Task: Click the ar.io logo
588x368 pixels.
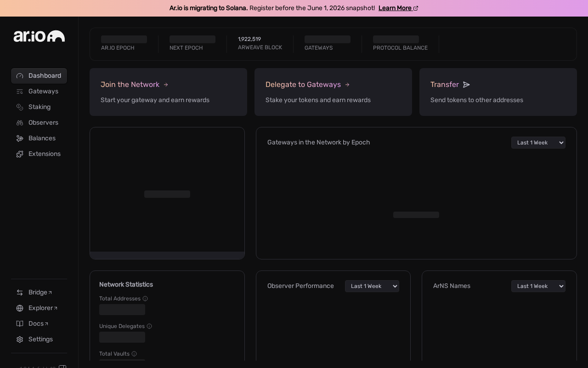Action: coord(39,36)
